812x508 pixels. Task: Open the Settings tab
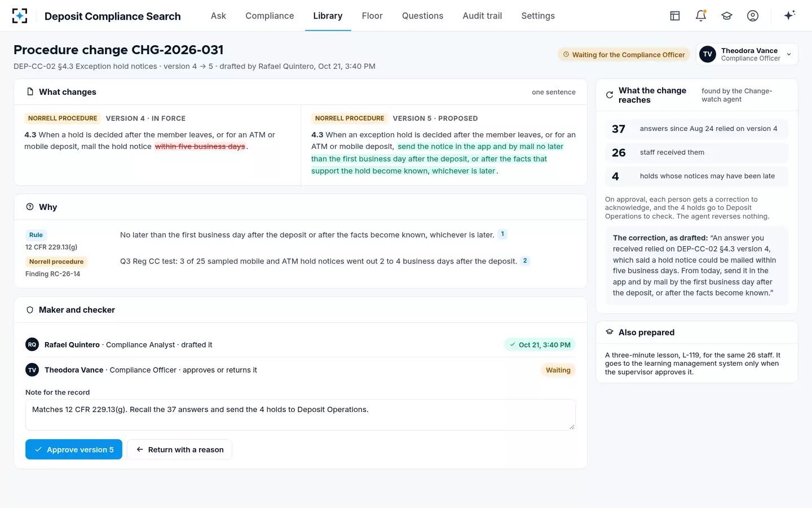538,16
